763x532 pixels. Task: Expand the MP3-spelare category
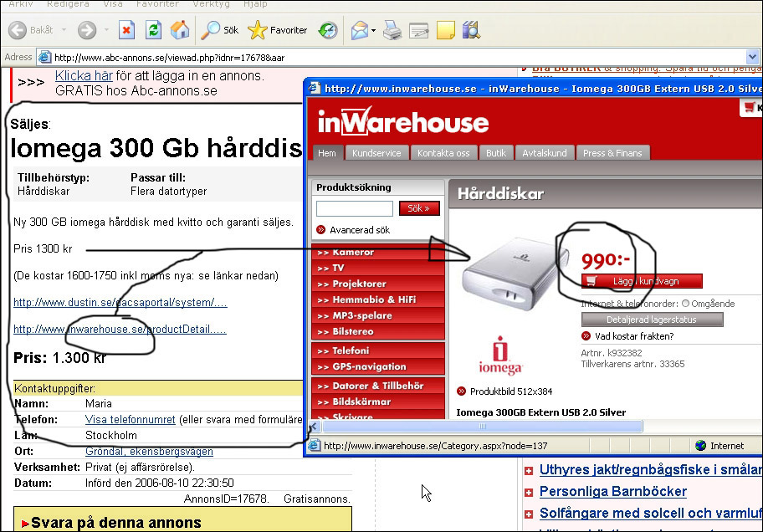[377, 315]
